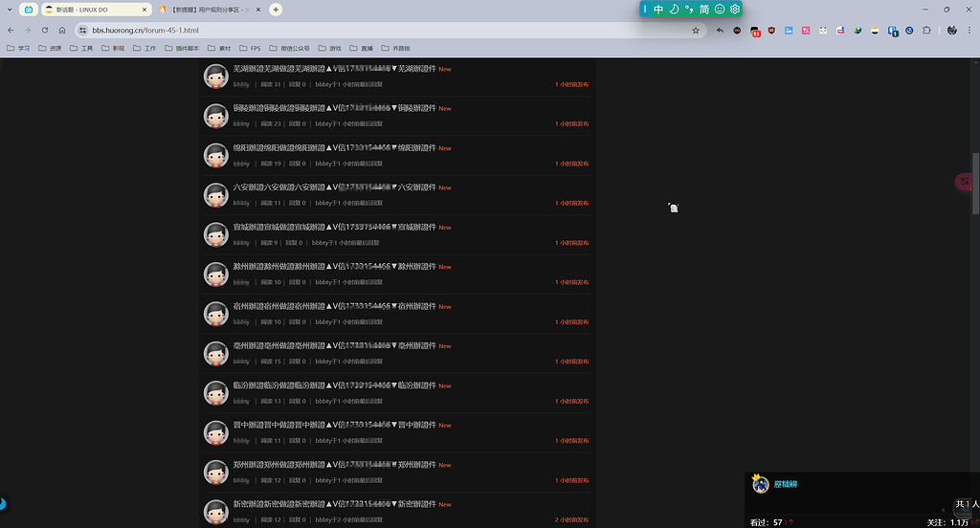Image resolution: width=980 pixels, height=528 pixels.
Task: Toggle the IME half-moon width mode
Action: point(674,10)
